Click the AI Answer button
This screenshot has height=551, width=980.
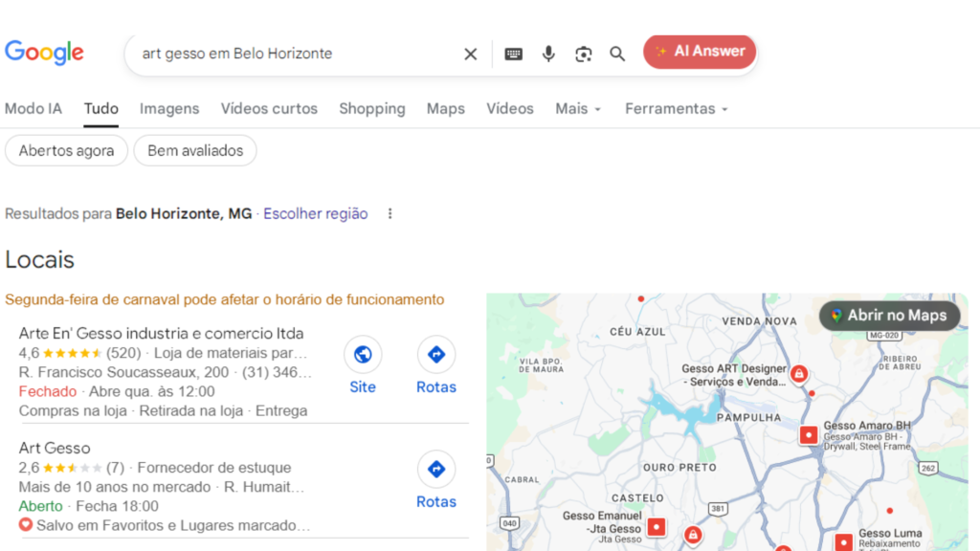coord(700,51)
